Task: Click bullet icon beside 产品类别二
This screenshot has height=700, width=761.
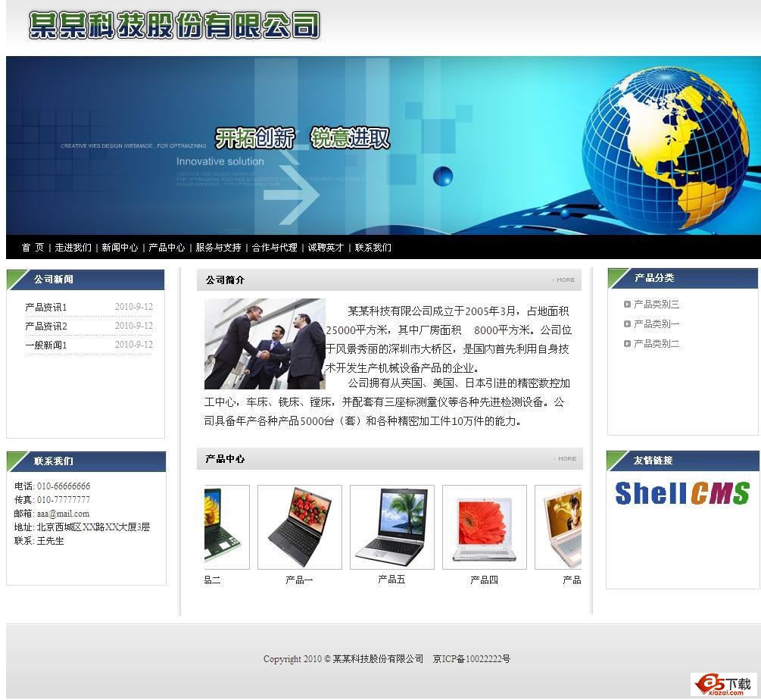Action: tap(627, 344)
